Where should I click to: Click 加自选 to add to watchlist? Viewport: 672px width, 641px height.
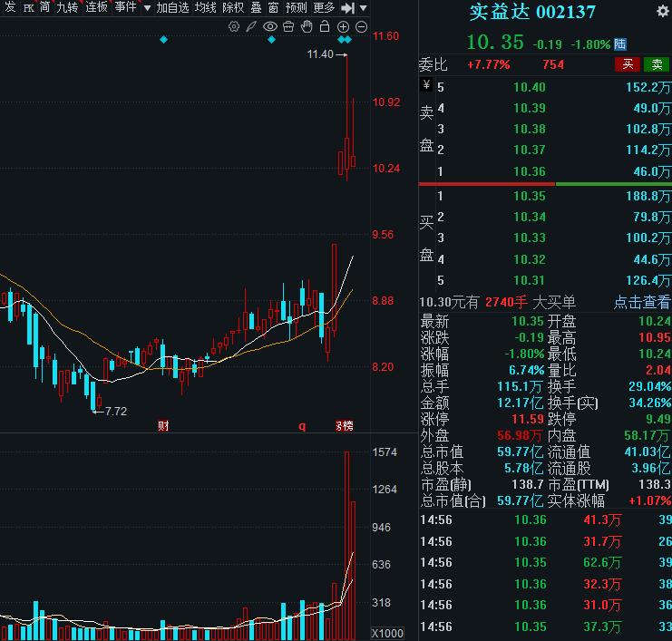(x=172, y=7)
